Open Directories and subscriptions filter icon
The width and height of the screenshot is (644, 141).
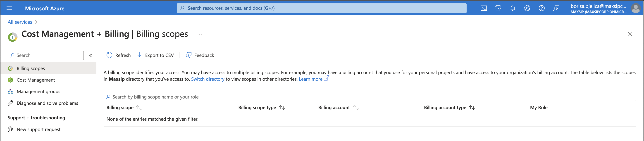click(498, 8)
